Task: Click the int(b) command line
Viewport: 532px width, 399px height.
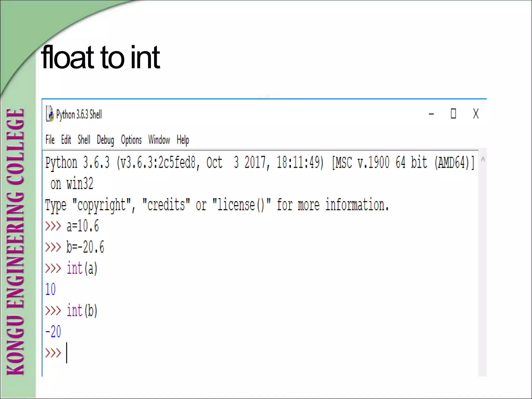Action: (82, 310)
